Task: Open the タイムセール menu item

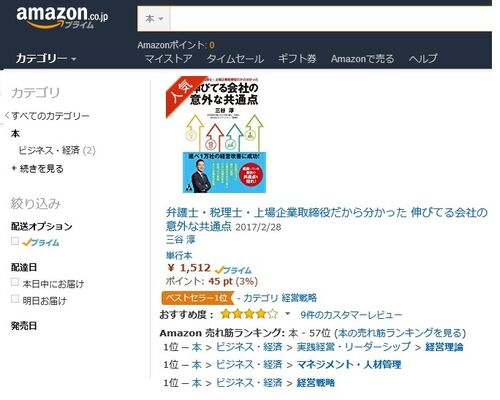Action: pyautogui.click(x=235, y=59)
